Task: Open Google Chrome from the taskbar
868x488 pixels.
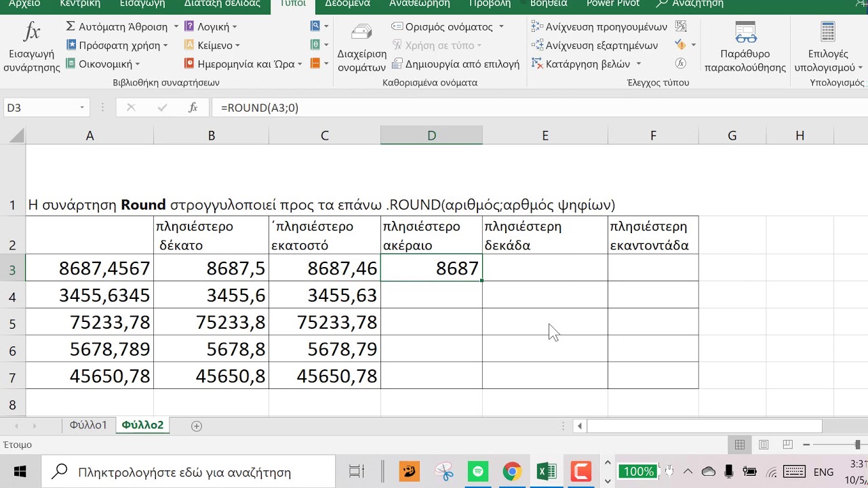Action: coord(512,472)
